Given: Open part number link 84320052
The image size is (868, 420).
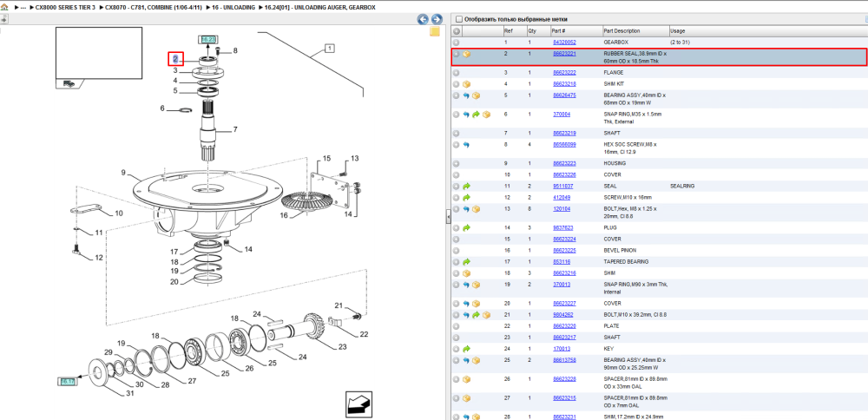Looking at the screenshot, I should (564, 43).
